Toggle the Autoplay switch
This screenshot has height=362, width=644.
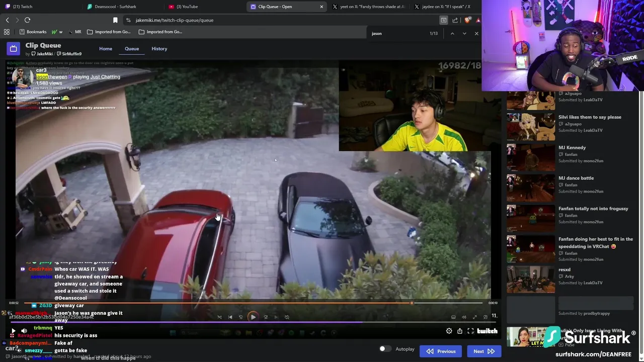click(385, 349)
